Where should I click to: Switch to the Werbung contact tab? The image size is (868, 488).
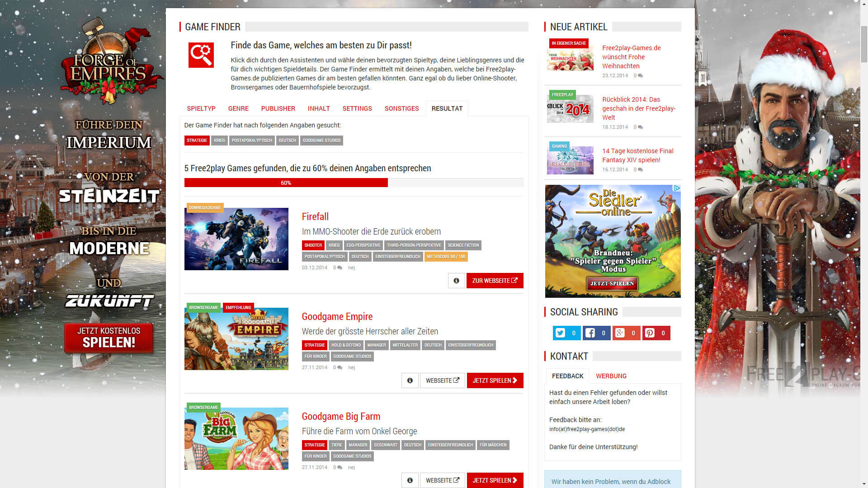tap(611, 376)
